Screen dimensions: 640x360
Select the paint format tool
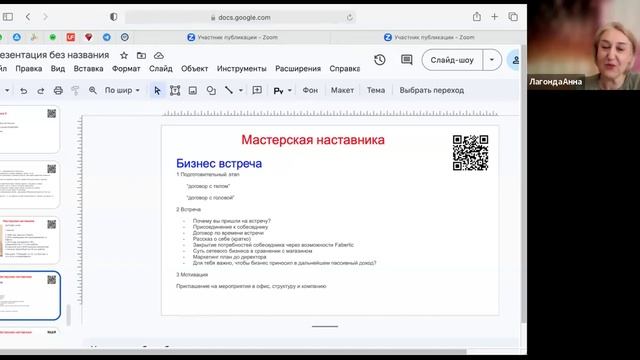tap(75, 91)
